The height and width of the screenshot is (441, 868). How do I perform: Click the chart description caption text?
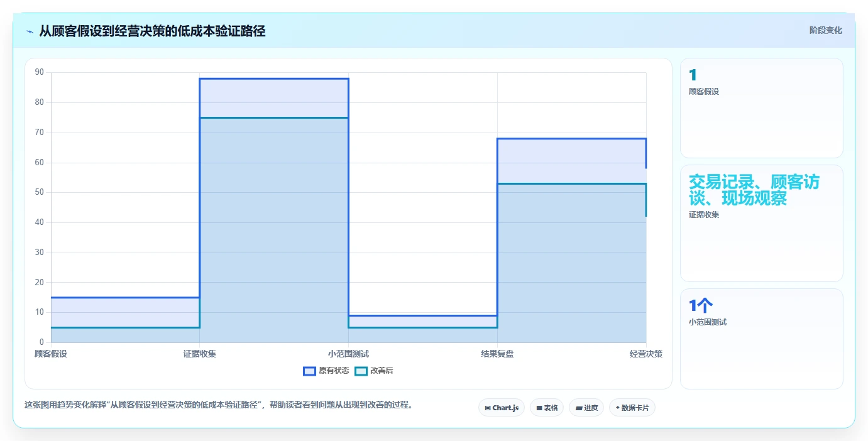coord(219,405)
